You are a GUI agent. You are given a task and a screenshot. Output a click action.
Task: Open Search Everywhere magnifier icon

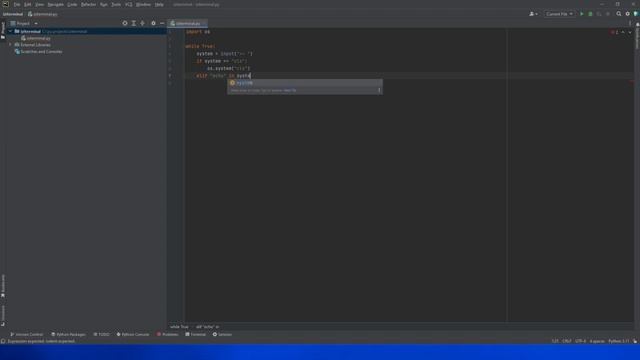click(619, 14)
